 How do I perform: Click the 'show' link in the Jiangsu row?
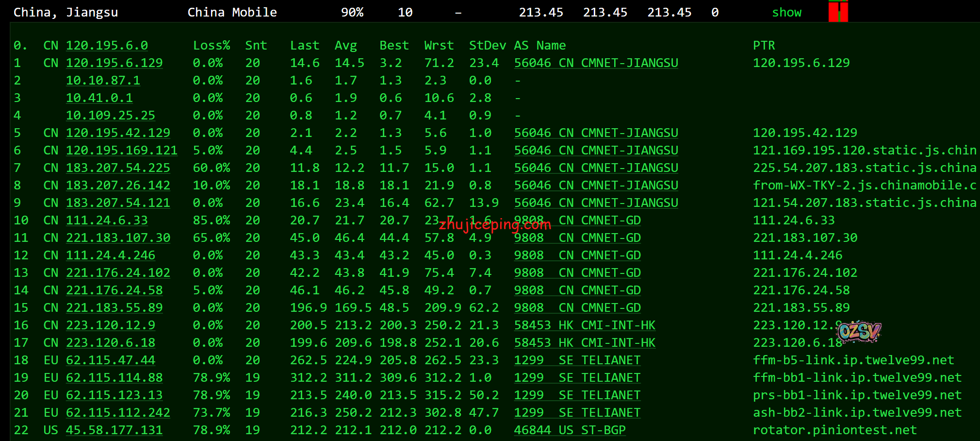(786, 13)
